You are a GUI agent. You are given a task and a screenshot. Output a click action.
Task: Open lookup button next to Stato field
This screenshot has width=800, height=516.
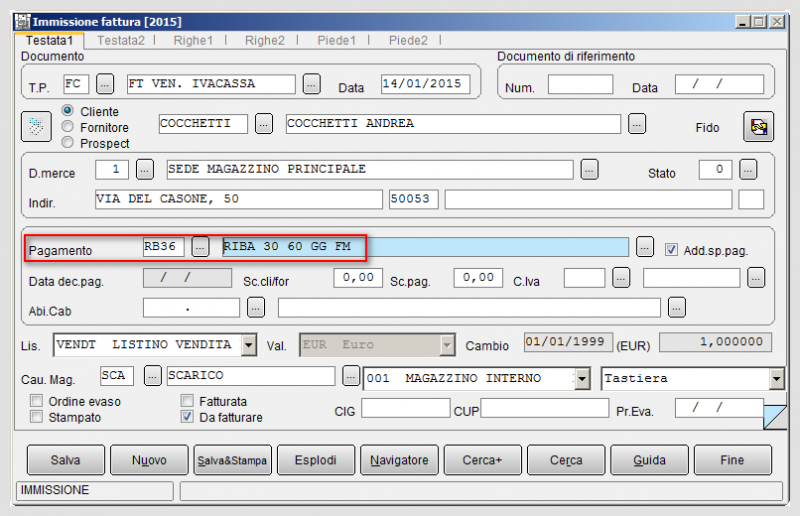(748, 169)
